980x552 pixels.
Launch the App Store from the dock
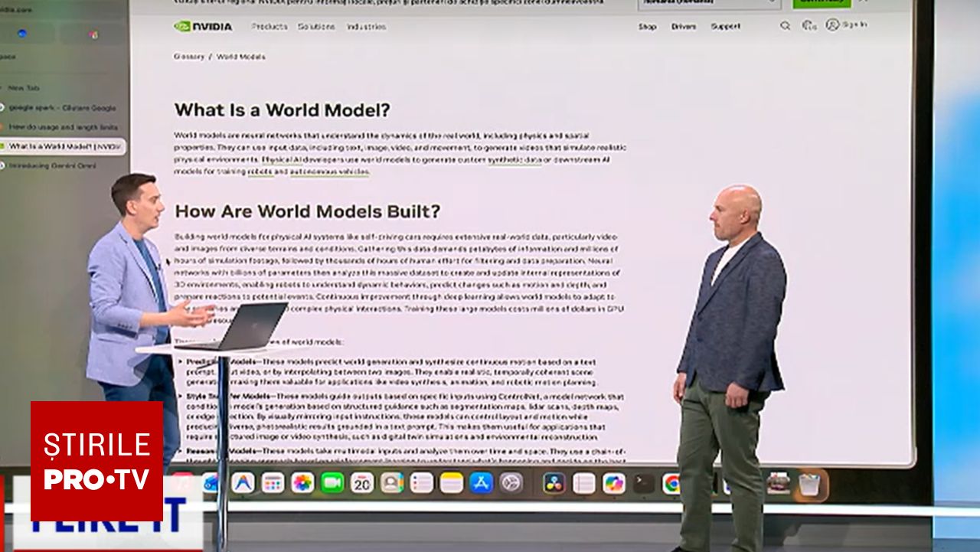482,482
